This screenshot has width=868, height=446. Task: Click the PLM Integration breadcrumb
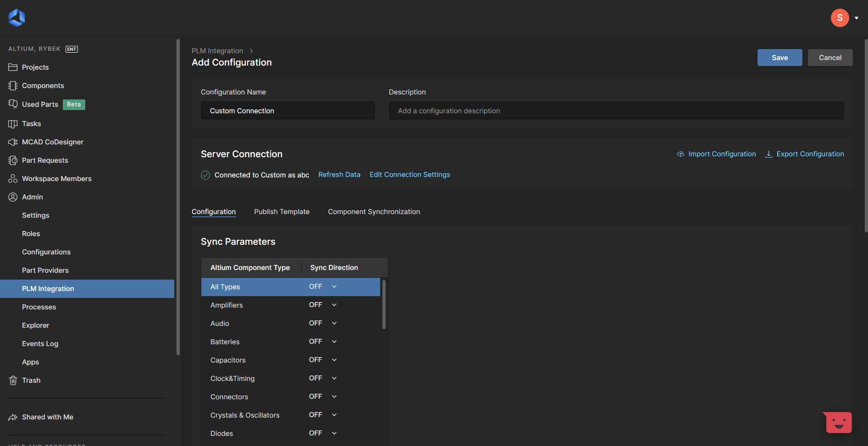click(x=217, y=51)
